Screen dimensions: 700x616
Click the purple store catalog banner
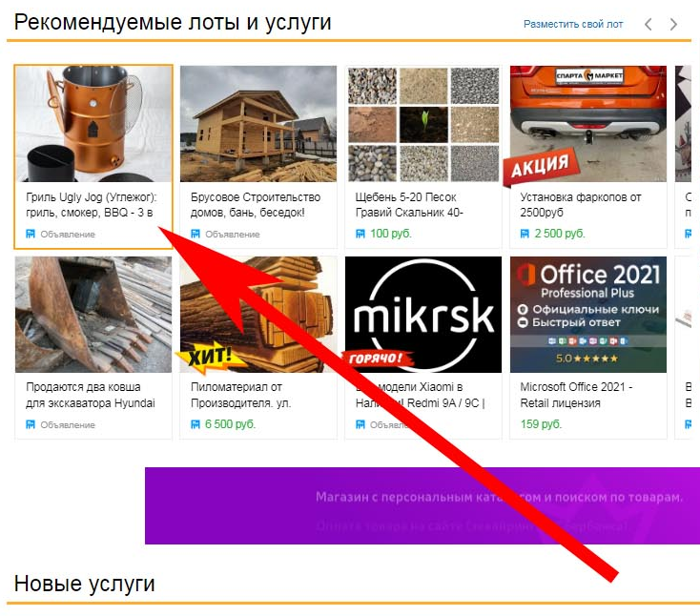click(x=422, y=505)
